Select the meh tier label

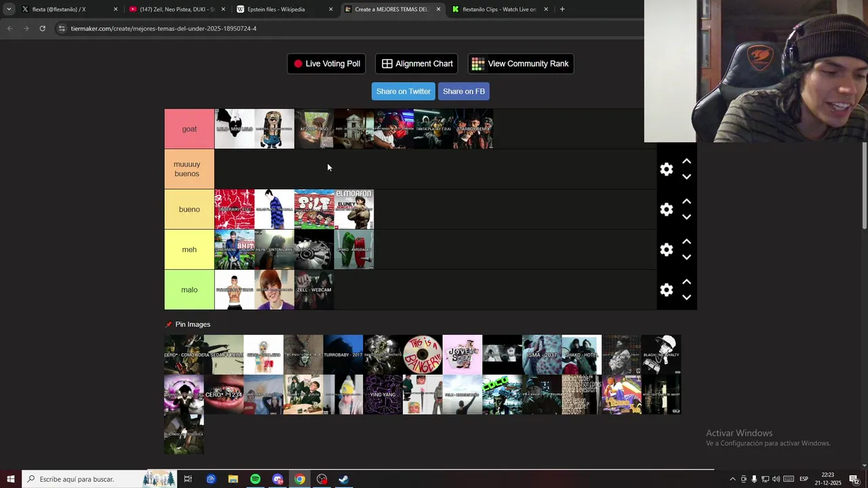tap(189, 249)
